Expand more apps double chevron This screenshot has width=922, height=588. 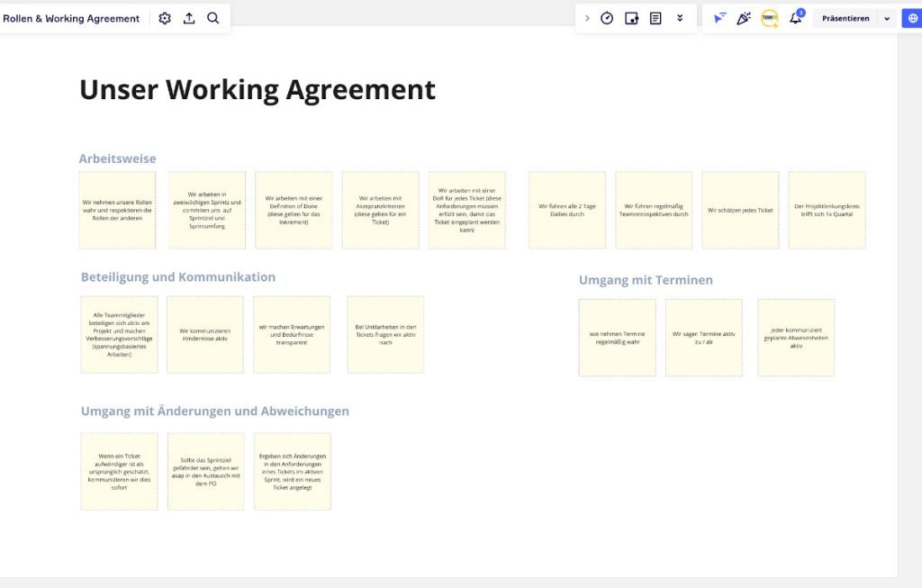click(680, 18)
